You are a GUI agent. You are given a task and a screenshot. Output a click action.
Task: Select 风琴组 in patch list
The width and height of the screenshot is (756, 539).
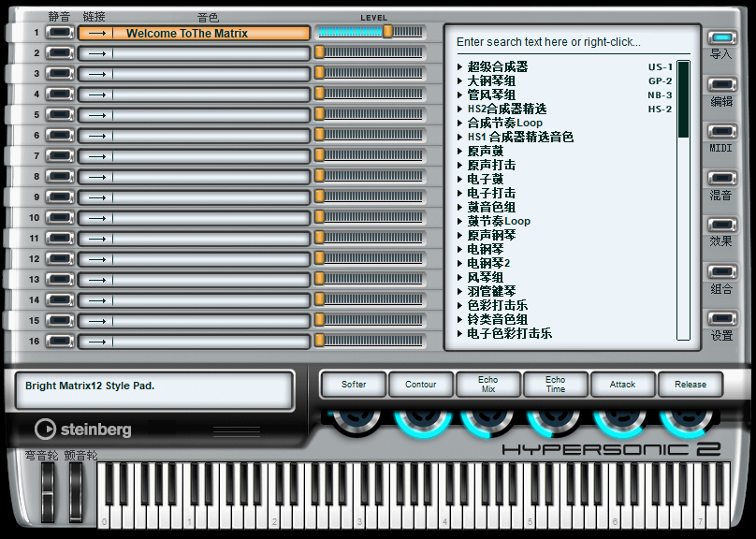(486, 277)
